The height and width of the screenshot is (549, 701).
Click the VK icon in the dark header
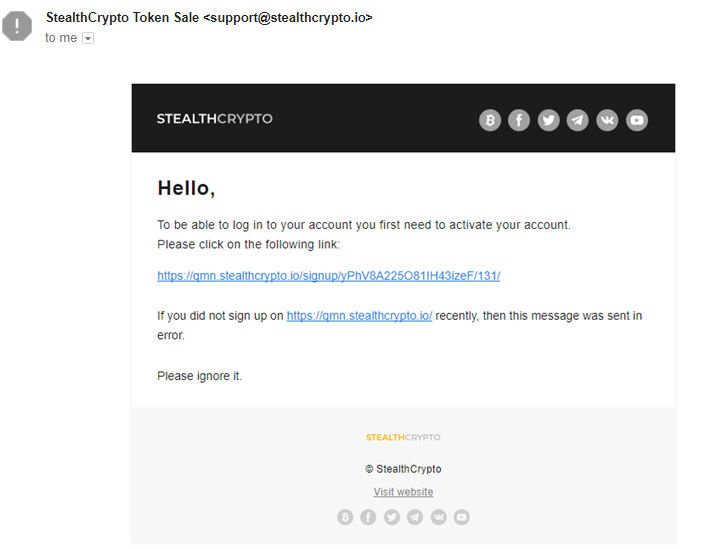coord(607,120)
